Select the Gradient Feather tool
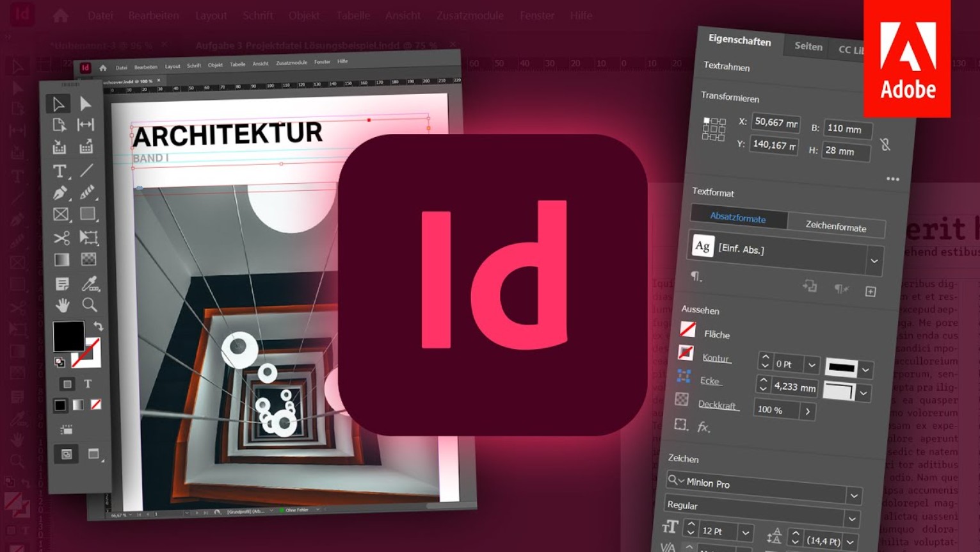Image resolution: width=980 pixels, height=552 pixels. point(88,259)
